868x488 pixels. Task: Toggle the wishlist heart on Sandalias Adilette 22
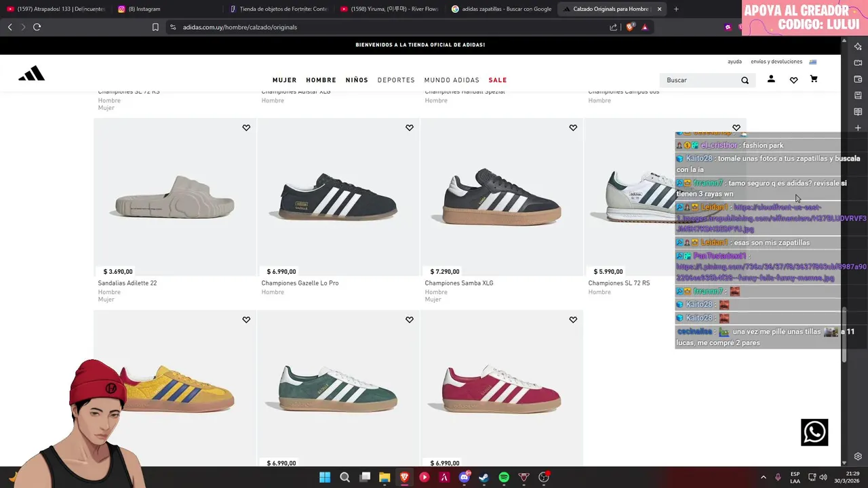[x=246, y=128]
